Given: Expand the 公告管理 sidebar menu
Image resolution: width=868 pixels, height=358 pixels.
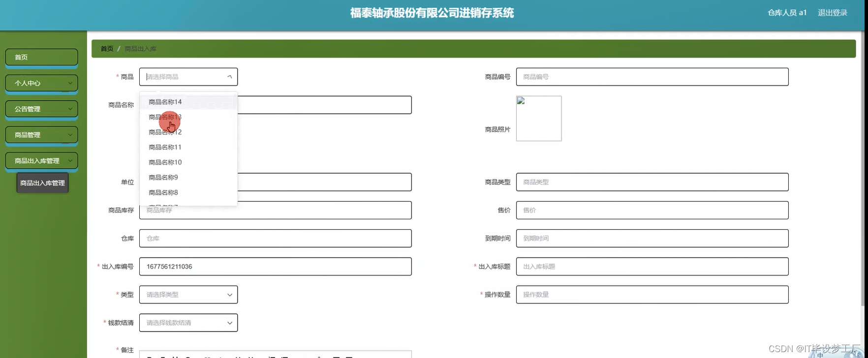Looking at the screenshot, I should coord(41,109).
